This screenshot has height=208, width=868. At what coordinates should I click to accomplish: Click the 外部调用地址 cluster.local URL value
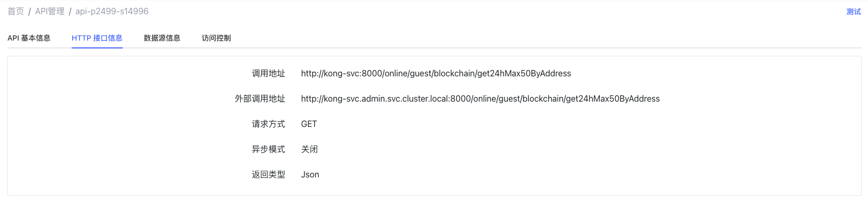(480, 98)
